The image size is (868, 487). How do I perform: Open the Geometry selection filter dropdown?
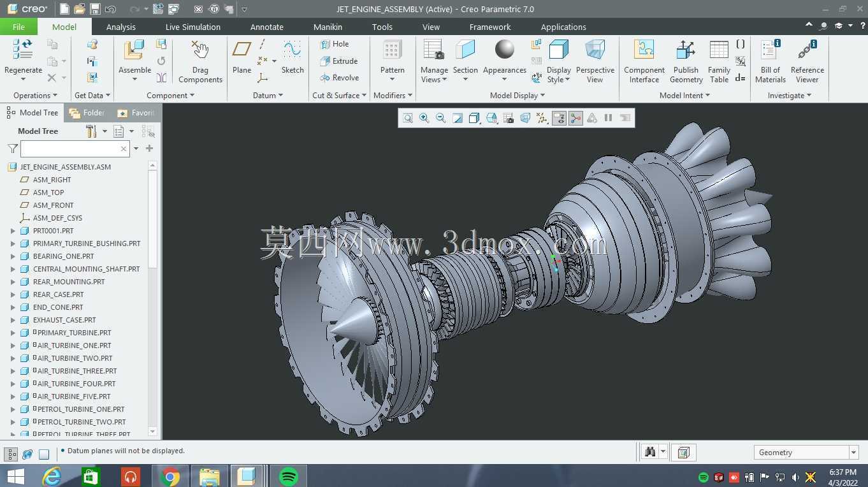[x=806, y=452]
